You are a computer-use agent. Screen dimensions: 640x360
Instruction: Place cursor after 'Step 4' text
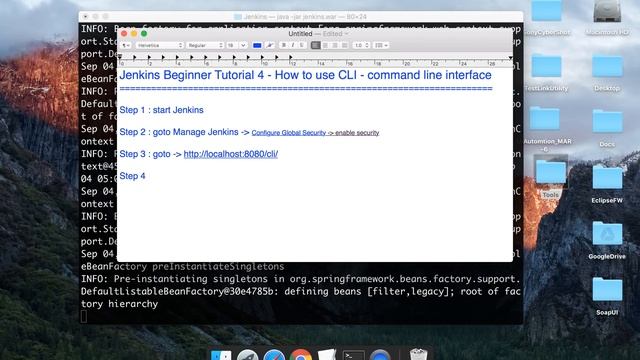point(146,176)
